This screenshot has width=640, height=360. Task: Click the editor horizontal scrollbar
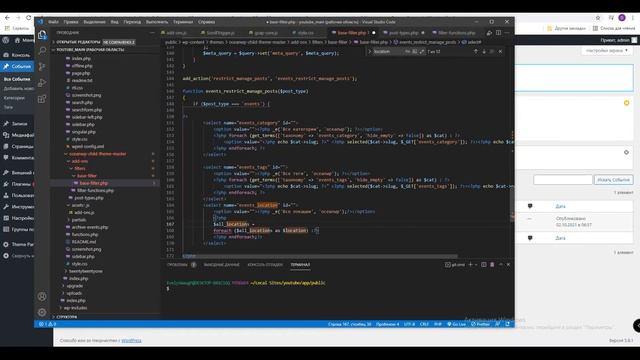click(x=320, y=256)
